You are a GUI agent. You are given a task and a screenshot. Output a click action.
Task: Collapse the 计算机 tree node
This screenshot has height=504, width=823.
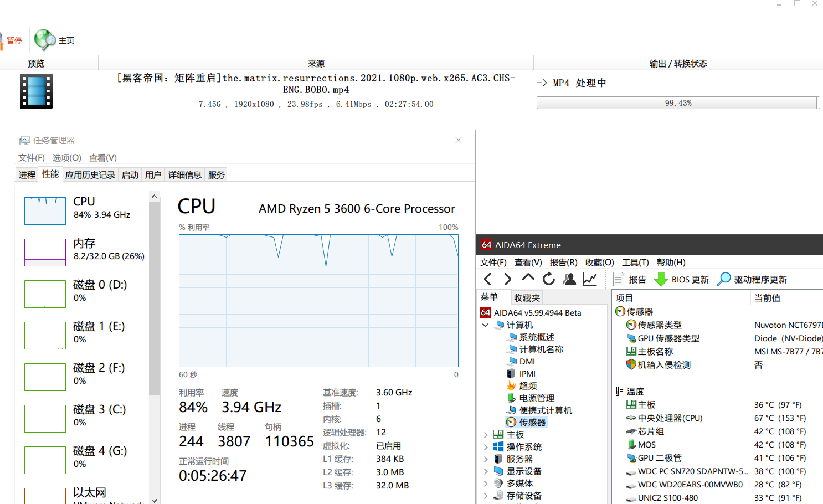click(x=486, y=325)
